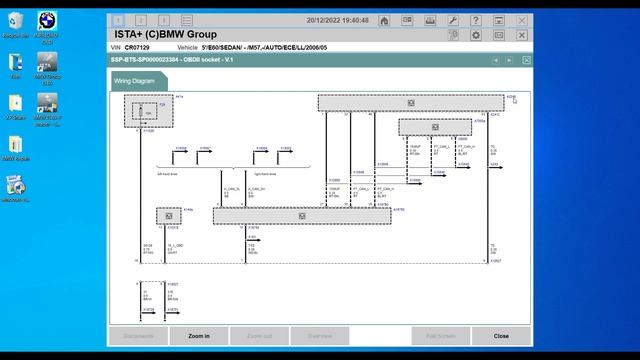Open the installer icon at bottom of desktop

coord(16,189)
